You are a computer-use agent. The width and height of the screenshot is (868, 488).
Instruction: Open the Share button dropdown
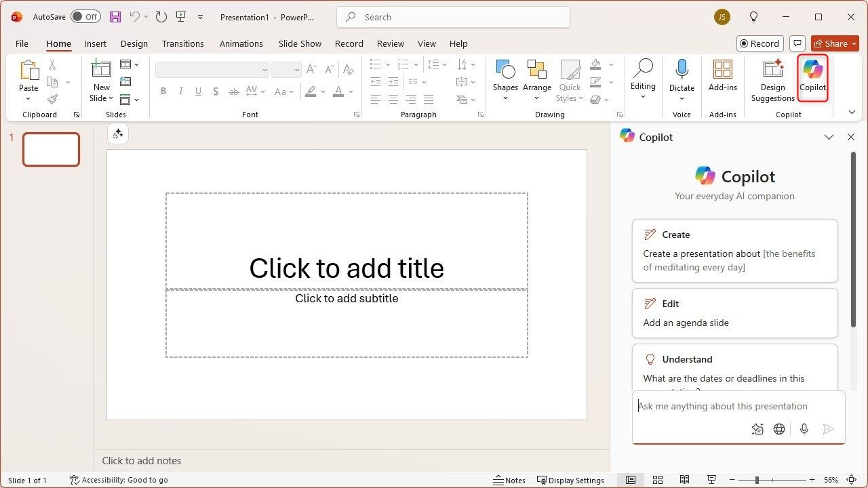tap(854, 43)
